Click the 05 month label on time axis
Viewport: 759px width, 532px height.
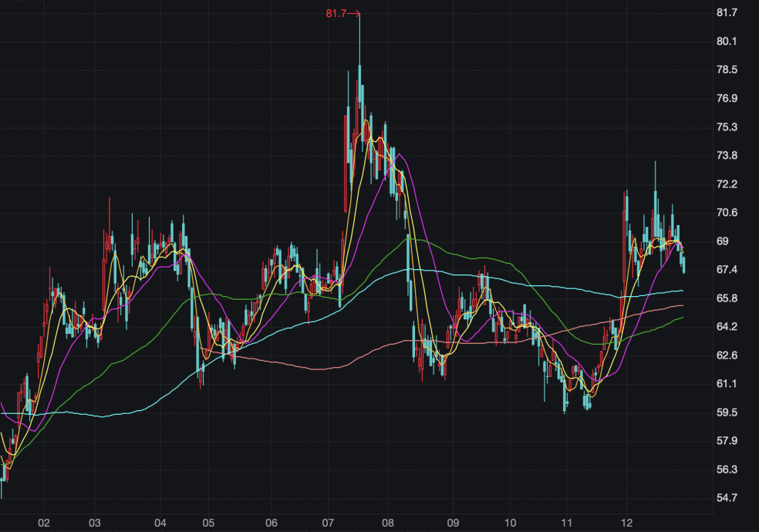(208, 523)
